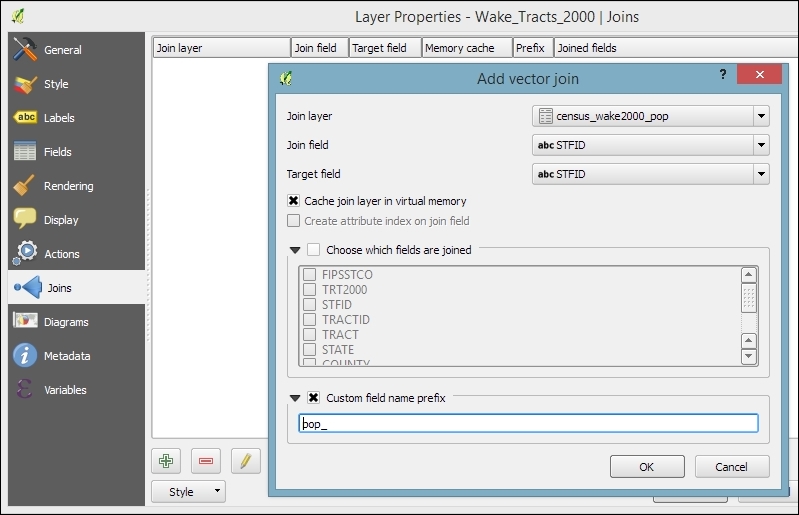This screenshot has height=515, width=799.
Task: Open the Rendering brush icon
Action: pyautogui.click(x=24, y=185)
